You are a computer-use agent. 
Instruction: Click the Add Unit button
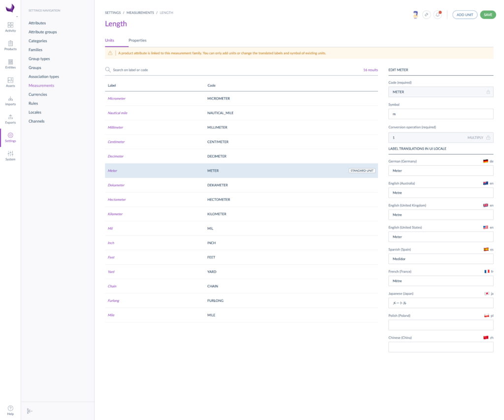tap(465, 15)
